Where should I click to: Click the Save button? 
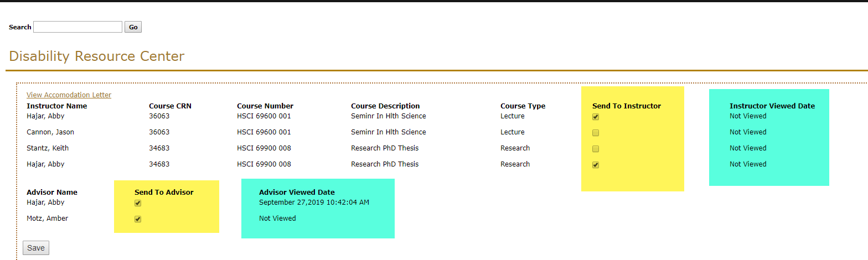[x=36, y=248]
